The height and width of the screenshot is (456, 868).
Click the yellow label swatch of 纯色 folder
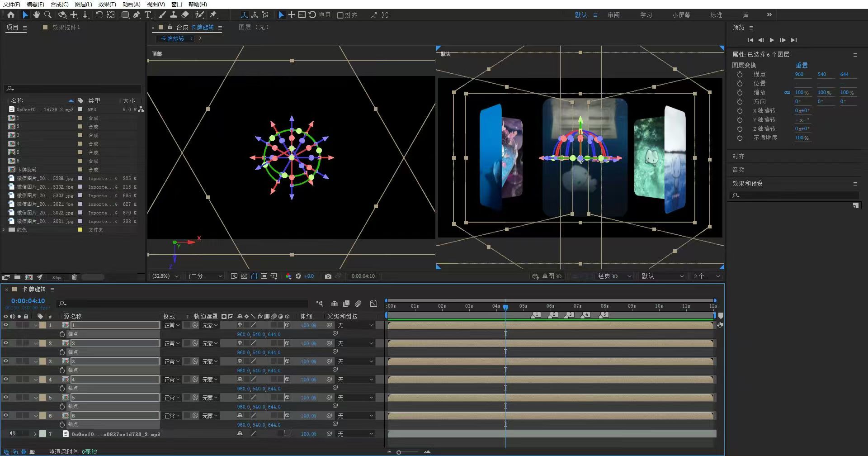tap(80, 230)
